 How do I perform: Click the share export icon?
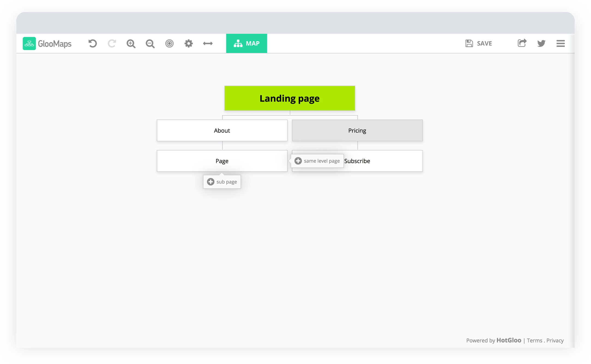click(x=522, y=43)
